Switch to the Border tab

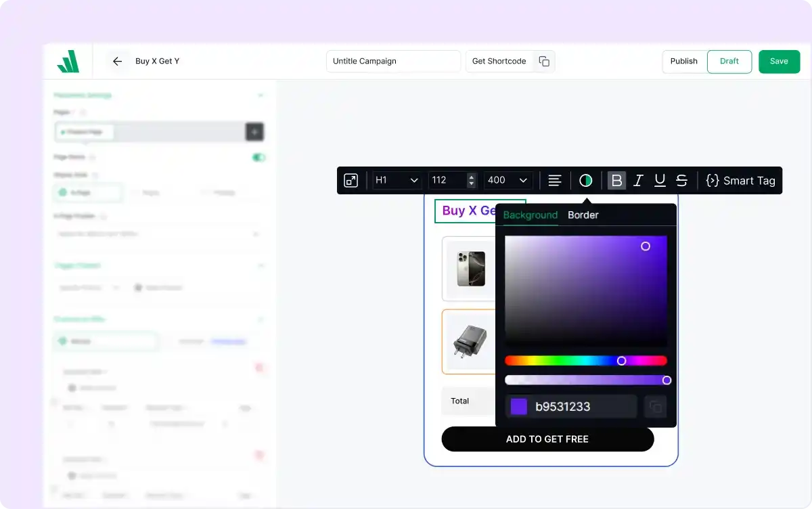583,215
